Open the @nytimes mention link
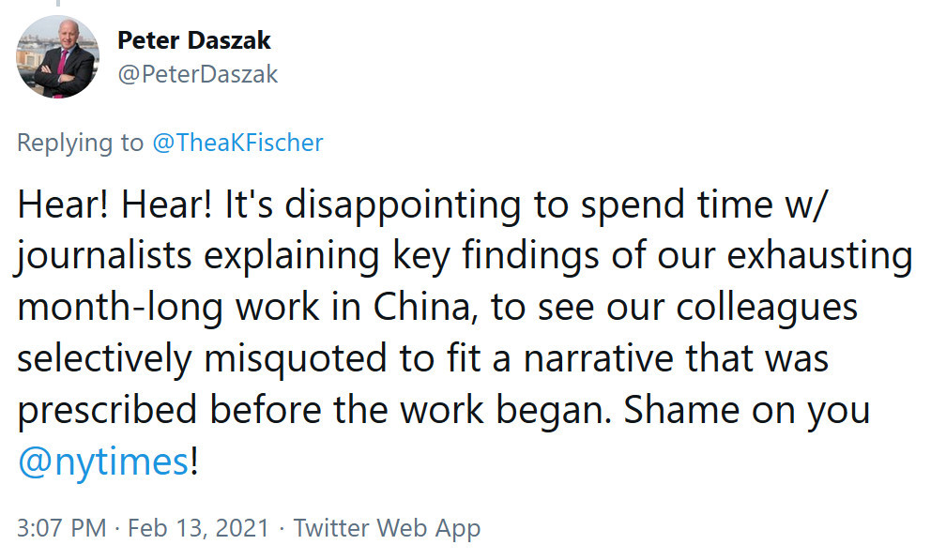 pos(103,462)
